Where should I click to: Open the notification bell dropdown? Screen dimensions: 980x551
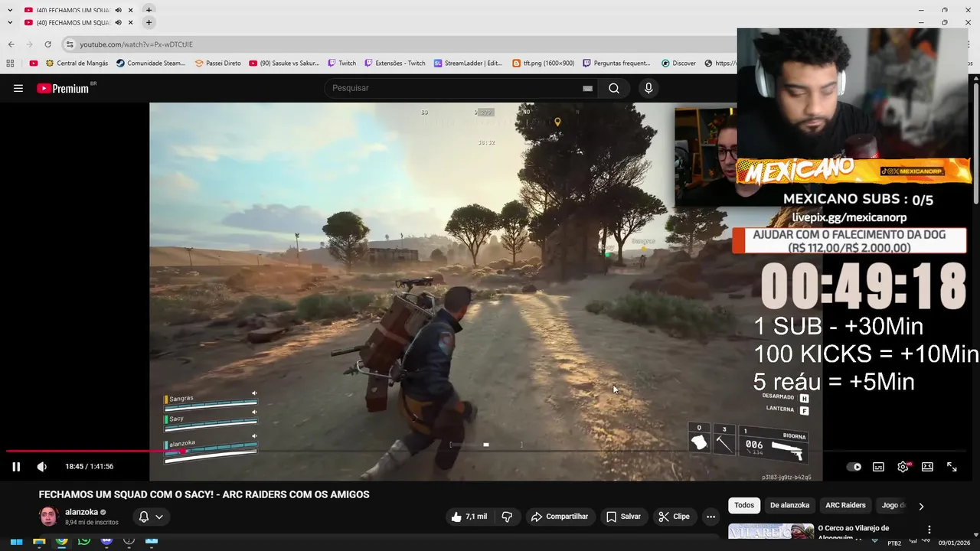click(151, 517)
